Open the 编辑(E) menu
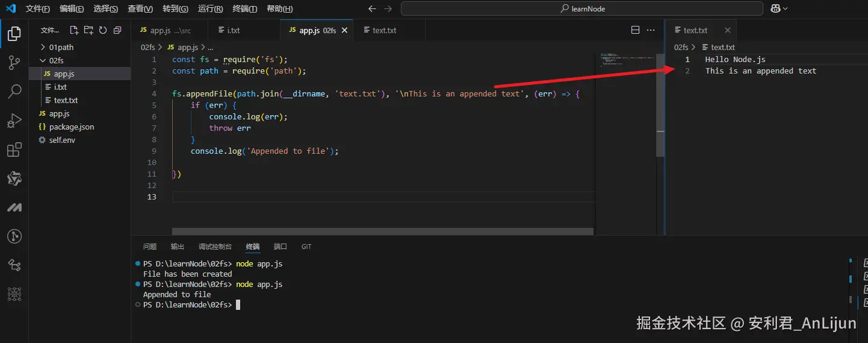 point(72,9)
